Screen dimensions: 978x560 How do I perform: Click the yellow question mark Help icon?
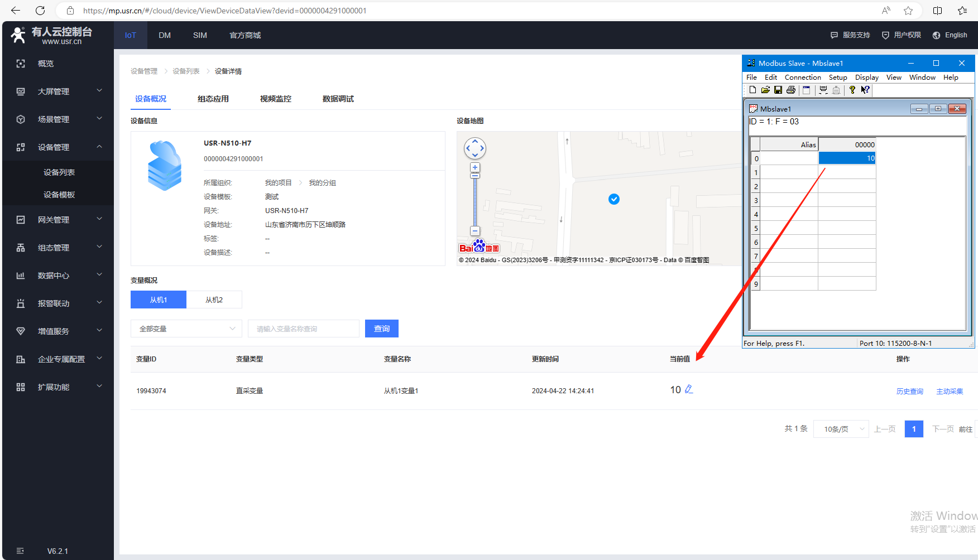coord(852,90)
